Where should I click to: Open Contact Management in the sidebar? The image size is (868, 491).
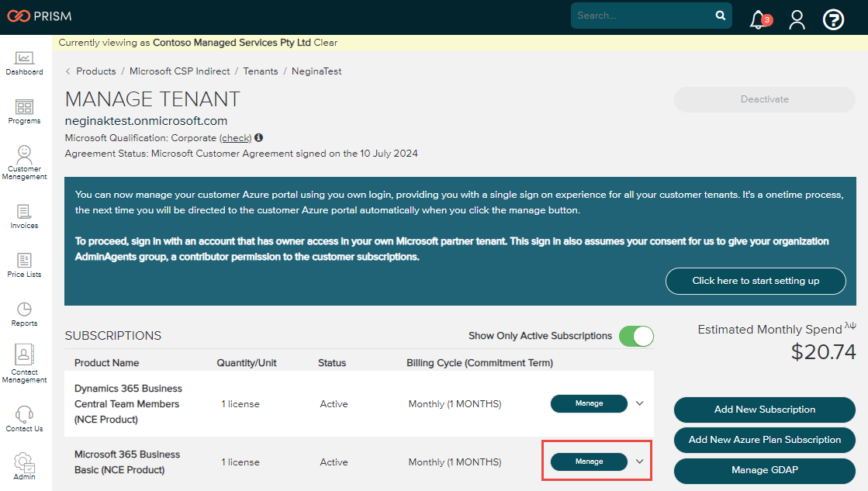tap(24, 364)
